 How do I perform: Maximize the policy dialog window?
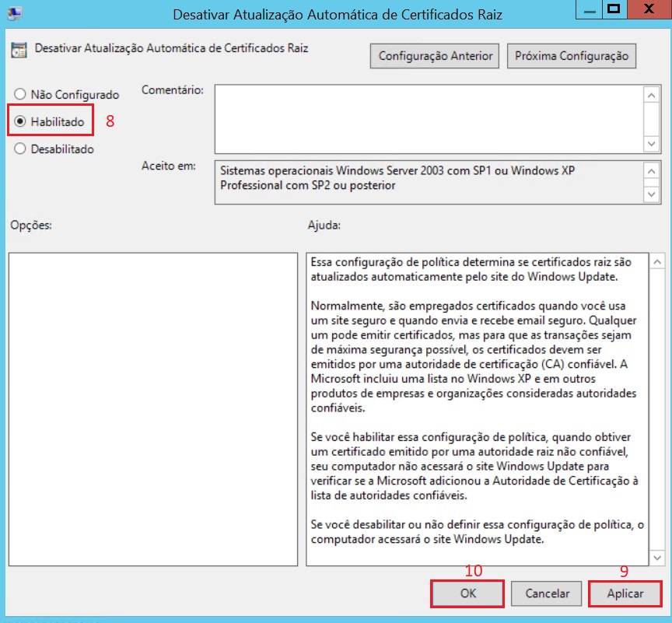pyautogui.click(x=614, y=9)
